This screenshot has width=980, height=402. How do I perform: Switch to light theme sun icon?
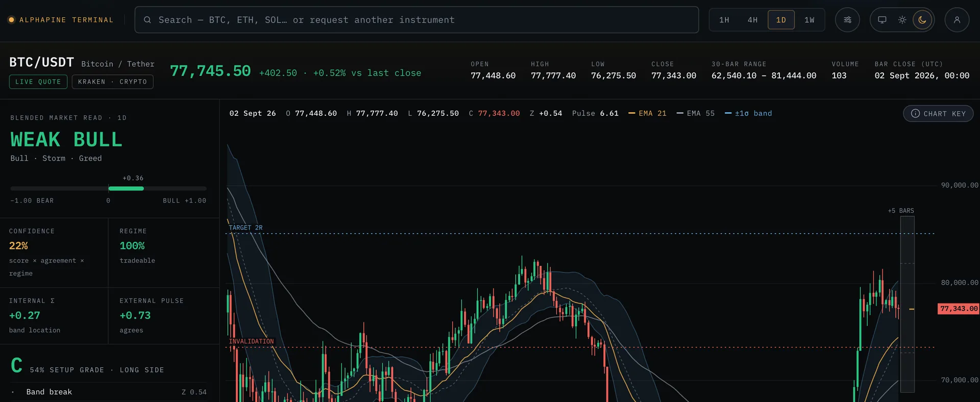pos(902,20)
